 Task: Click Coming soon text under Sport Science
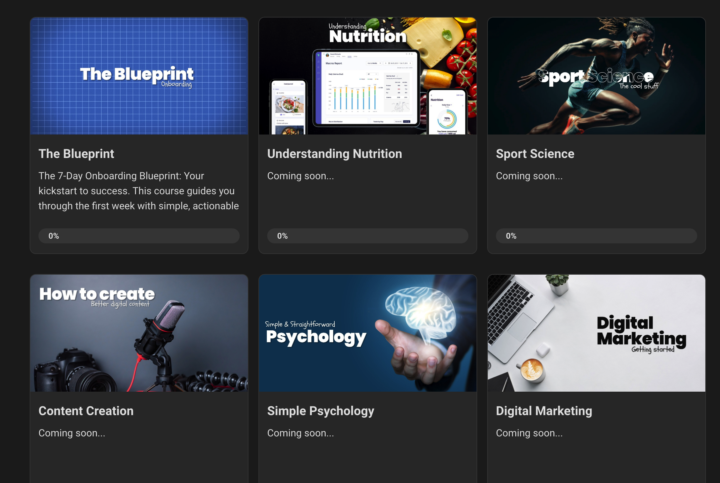point(529,176)
